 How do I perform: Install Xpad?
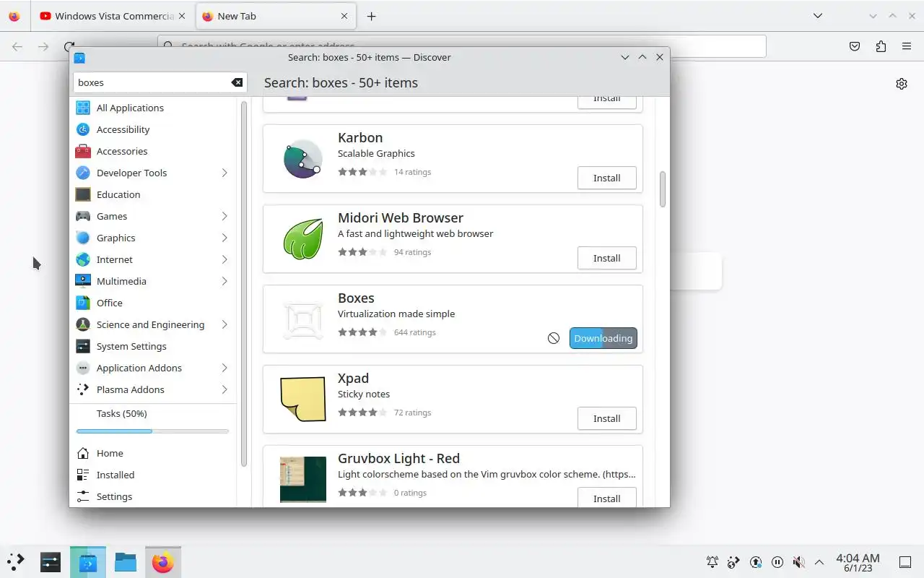tap(607, 418)
